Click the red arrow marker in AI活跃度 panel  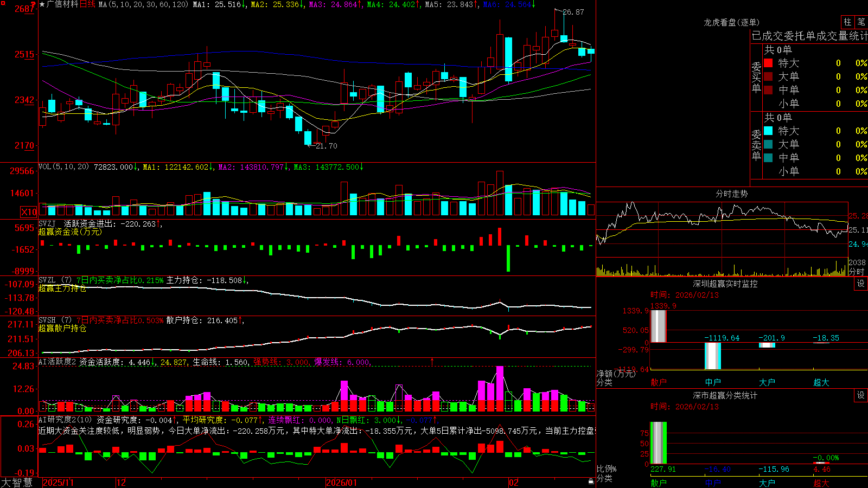(432, 361)
